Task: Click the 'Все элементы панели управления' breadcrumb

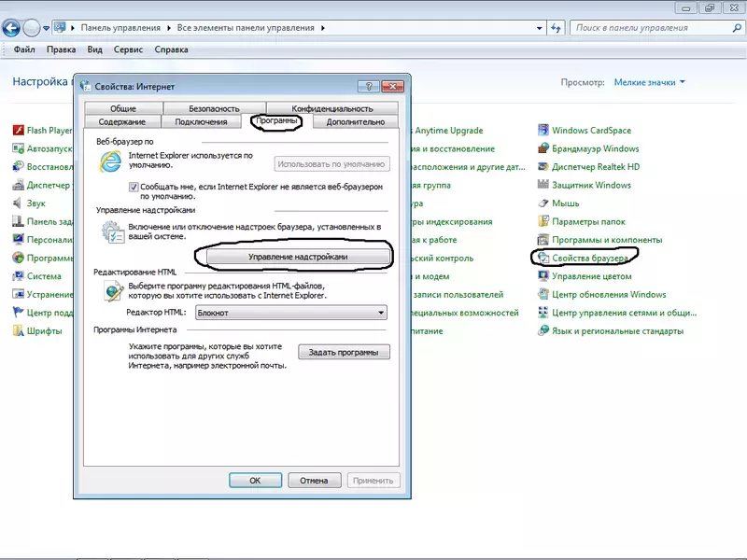Action: (246, 28)
